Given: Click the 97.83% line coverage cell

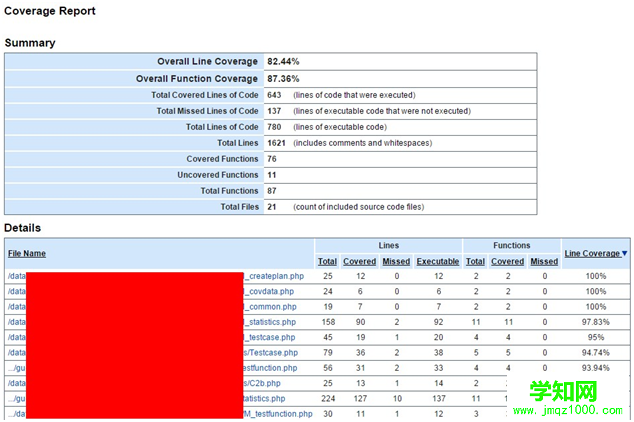Looking at the screenshot, I should coord(596,322).
